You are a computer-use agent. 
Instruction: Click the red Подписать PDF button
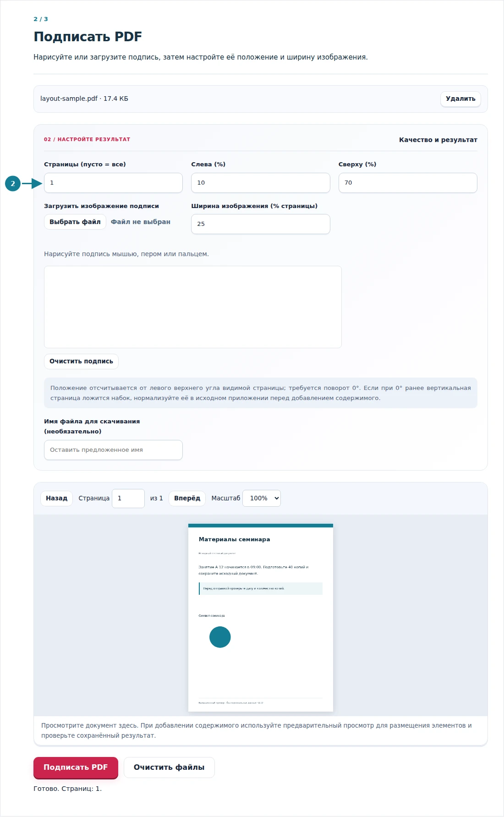pos(76,768)
